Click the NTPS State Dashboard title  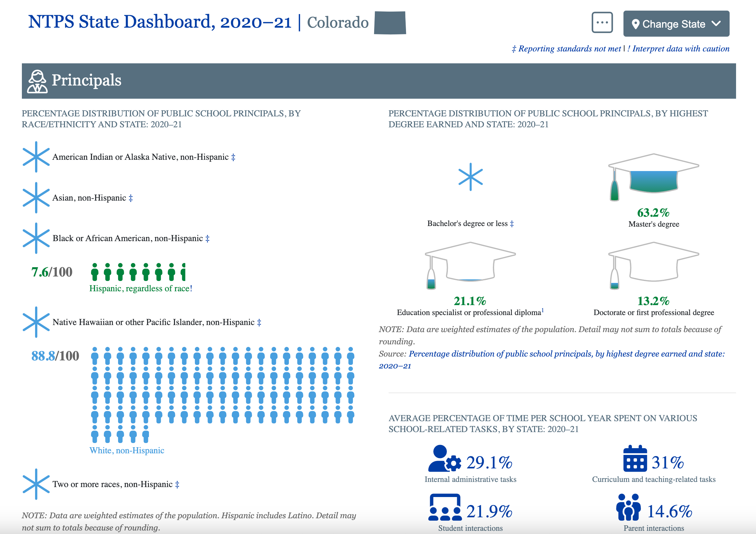(160, 22)
